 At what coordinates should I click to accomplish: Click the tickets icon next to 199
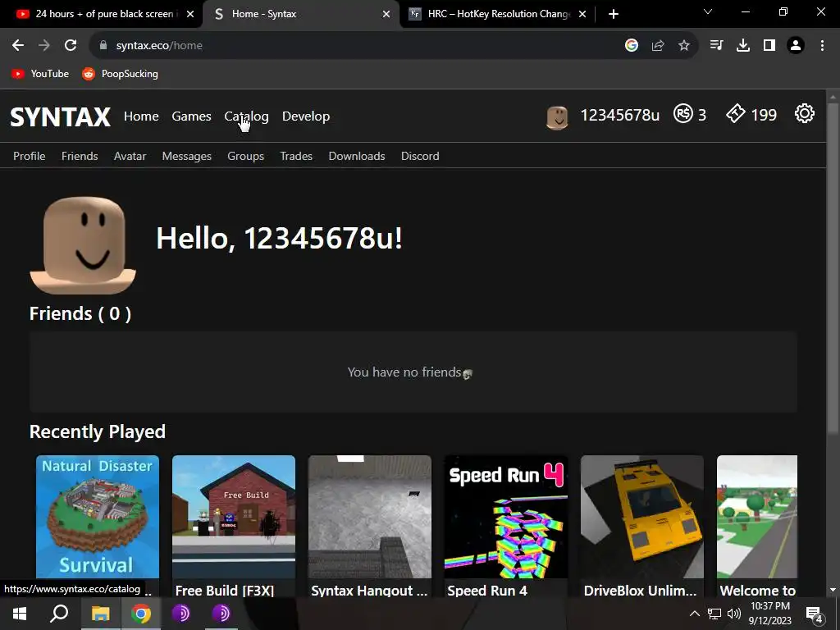click(736, 113)
